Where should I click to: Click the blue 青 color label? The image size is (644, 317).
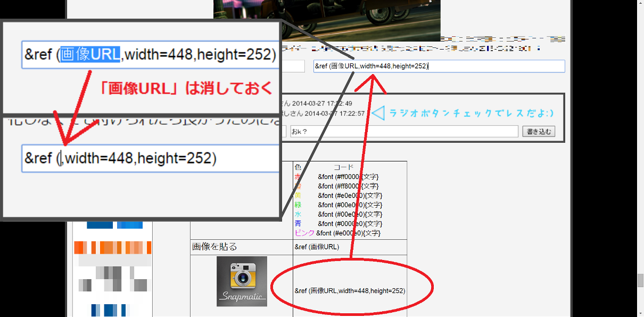(298, 224)
